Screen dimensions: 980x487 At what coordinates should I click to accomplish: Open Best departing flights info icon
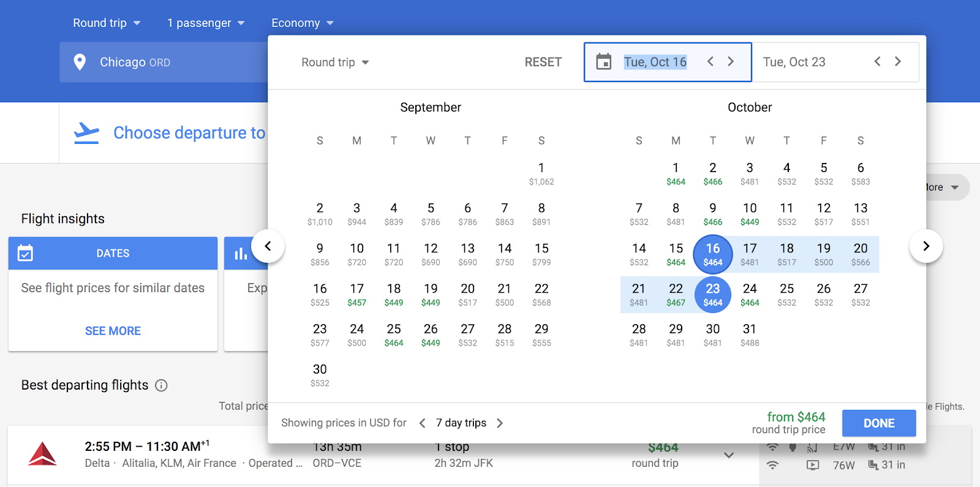(161, 385)
